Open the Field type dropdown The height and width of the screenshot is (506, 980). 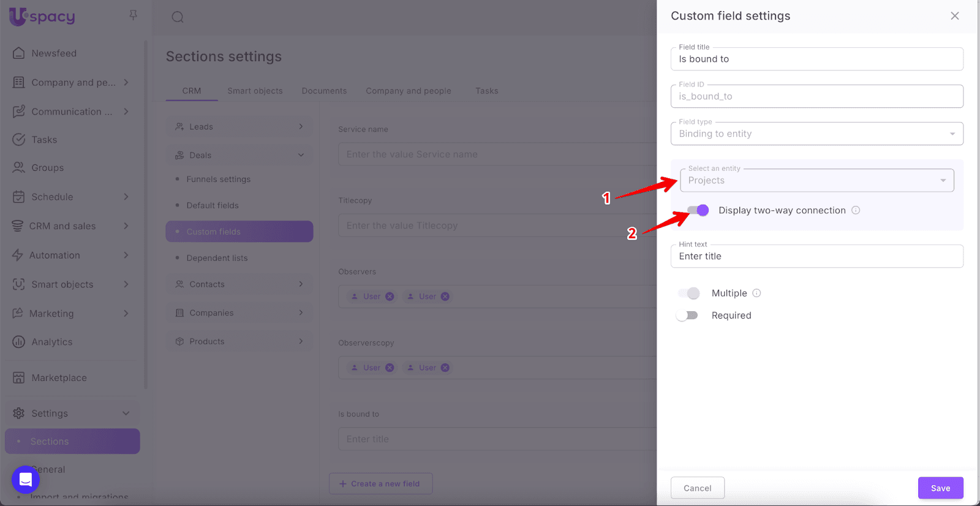pos(816,134)
